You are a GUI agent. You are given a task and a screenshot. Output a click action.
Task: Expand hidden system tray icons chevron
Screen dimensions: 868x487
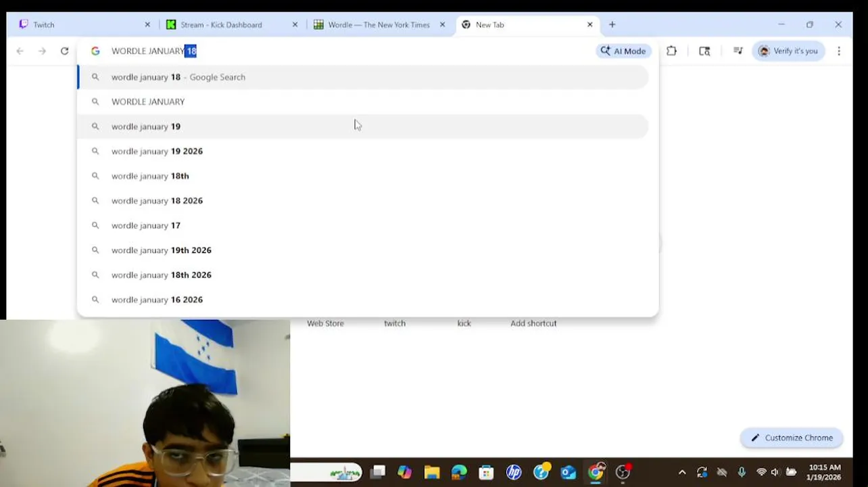tap(682, 472)
